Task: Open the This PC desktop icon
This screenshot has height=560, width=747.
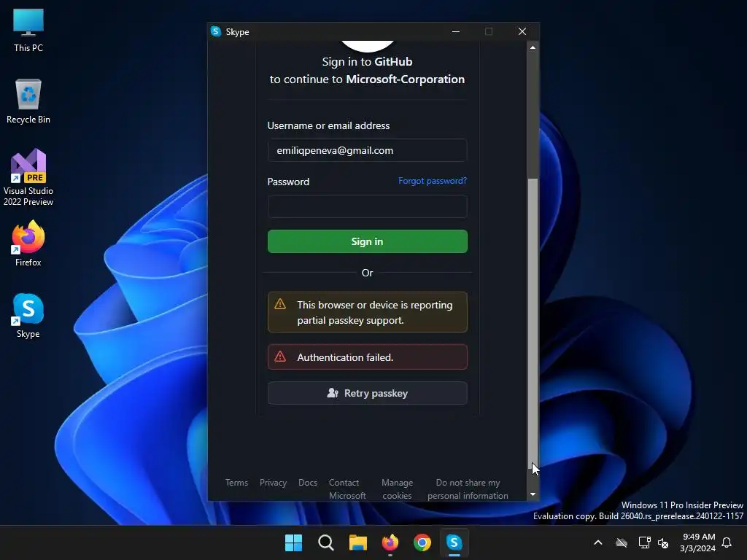Action: [28, 29]
